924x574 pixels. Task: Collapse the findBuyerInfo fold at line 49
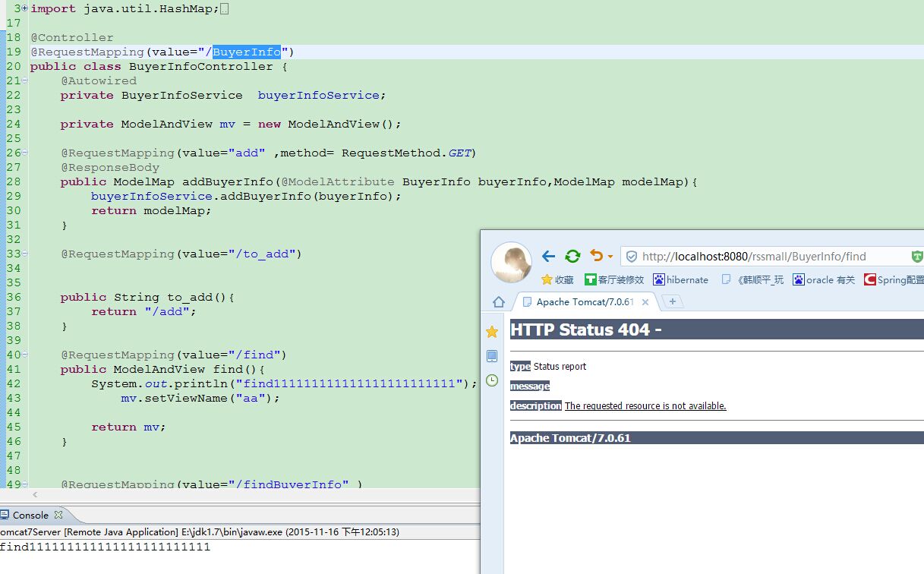point(25,484)
